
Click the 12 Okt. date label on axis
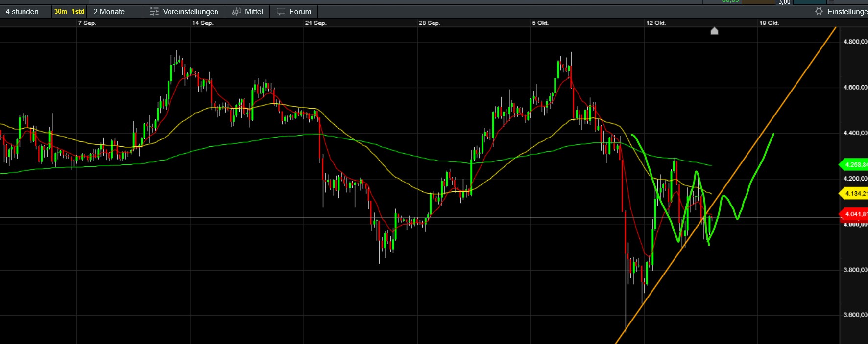(x=655, y=23)
